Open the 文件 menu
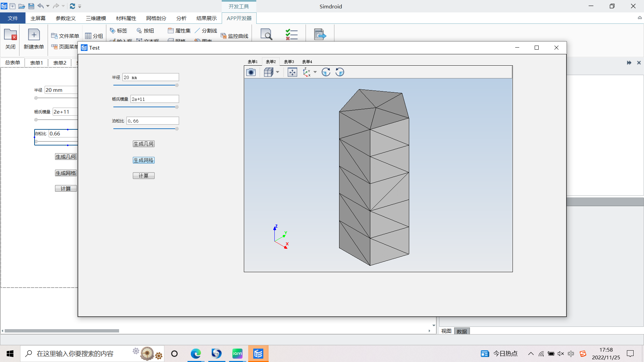The image size is (644, 362). point(13,18)
